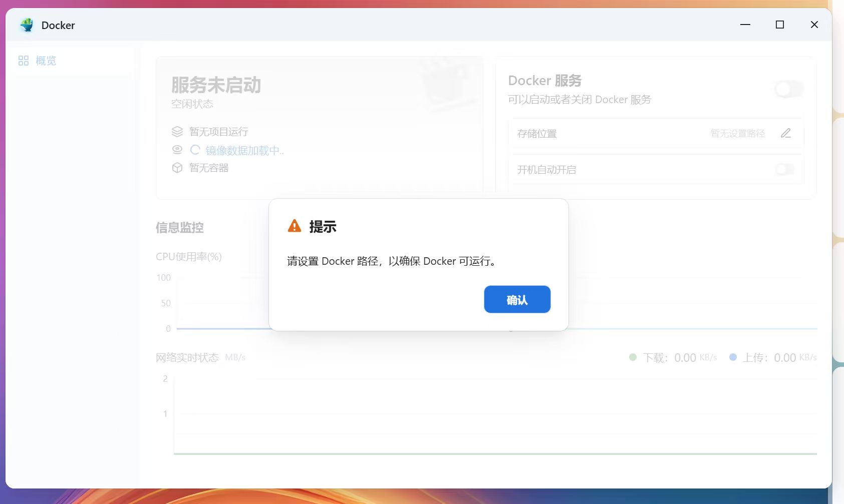Minimize the Docker window
Viewport: 844px width, 504px height.
tap(745, 25)
